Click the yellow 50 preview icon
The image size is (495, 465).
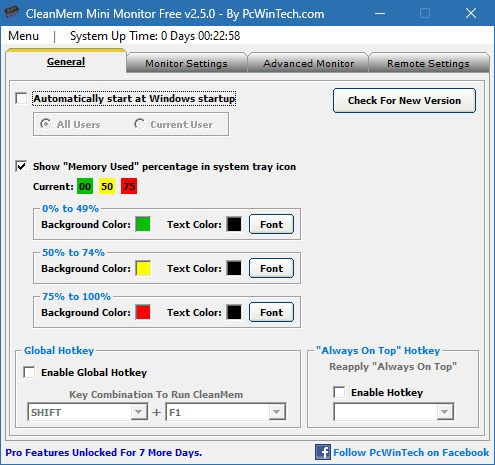click(107, 186)
